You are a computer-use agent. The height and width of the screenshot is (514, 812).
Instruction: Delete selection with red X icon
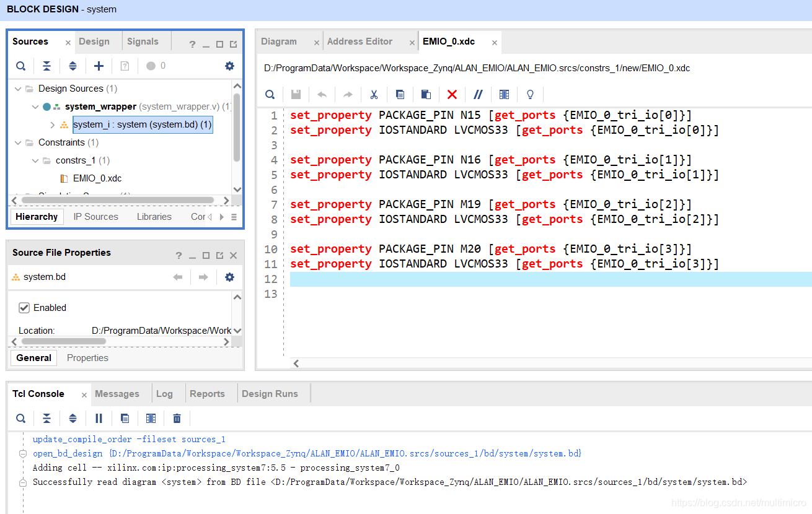click(452, 95)
